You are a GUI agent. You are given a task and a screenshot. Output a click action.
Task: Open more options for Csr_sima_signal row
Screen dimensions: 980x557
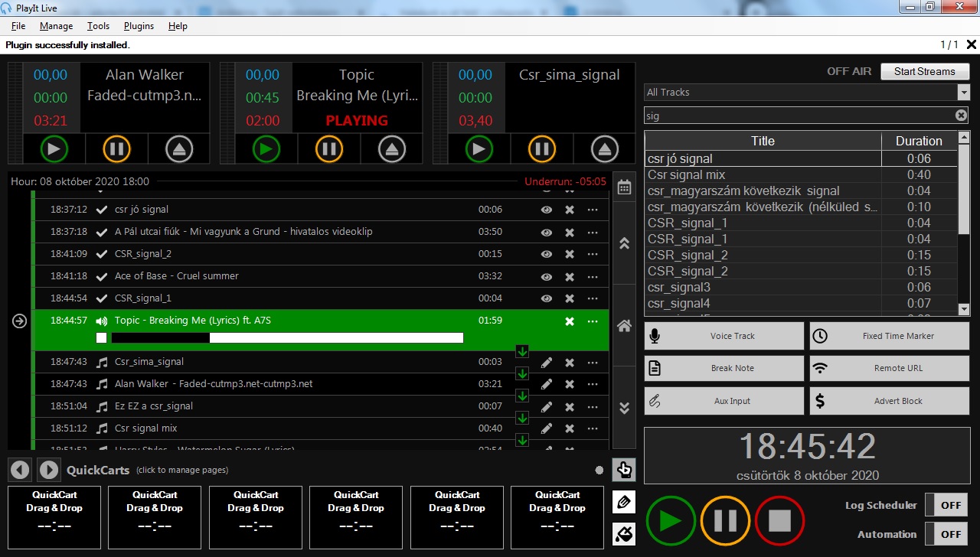coord(593,362)
